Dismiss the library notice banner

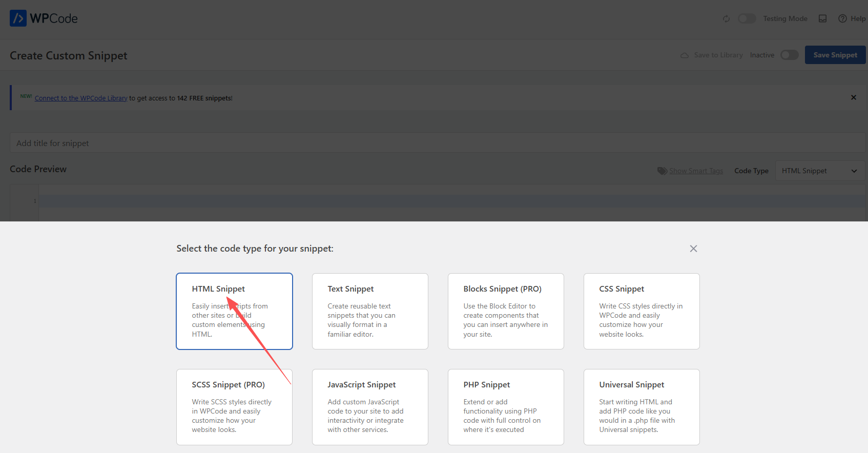854,97
